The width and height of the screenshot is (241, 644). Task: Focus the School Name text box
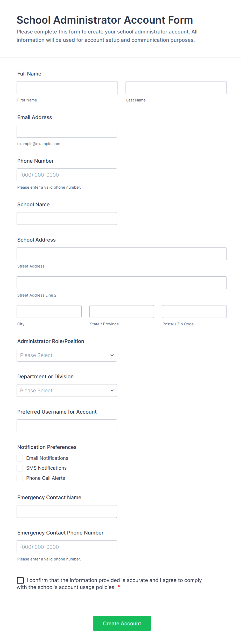pos(67,218)
